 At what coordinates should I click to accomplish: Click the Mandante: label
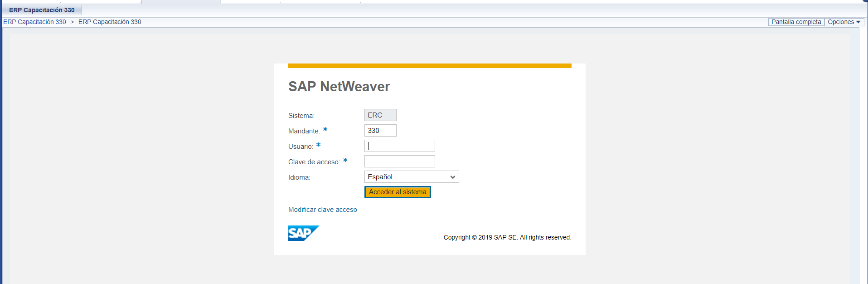[x=304, y=131]
